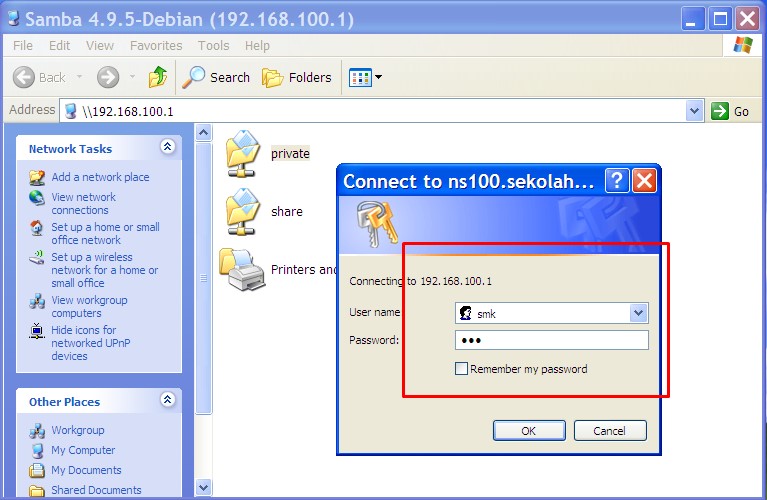This screenshot has height=500, width=767.
Task: Expand the User name dropdown list
Action: (639, 313)
